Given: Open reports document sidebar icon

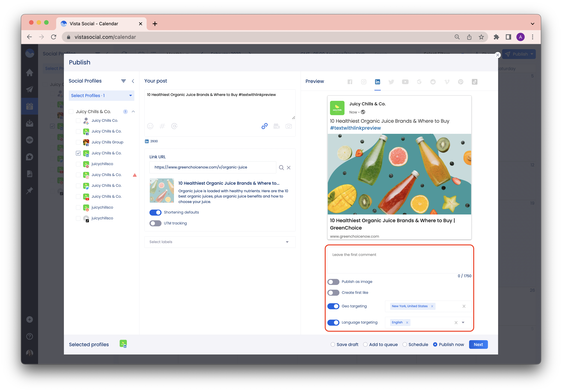Looking at the screenshot, I should coord(30,174).
